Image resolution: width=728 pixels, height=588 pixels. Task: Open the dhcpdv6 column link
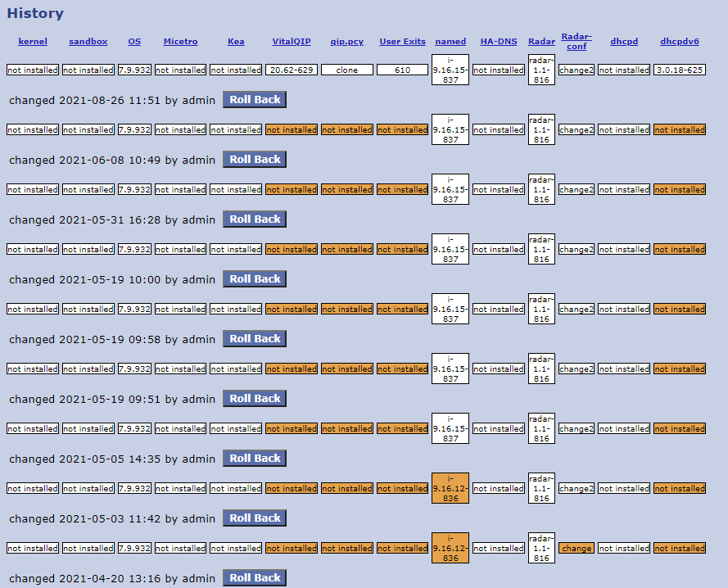(680, 42)
